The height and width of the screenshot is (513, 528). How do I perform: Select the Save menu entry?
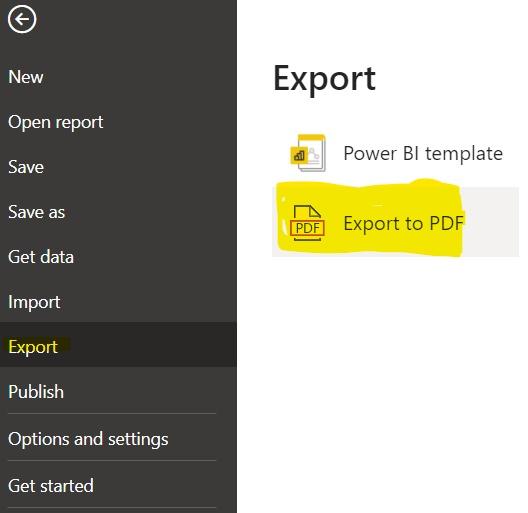[26, 167]
